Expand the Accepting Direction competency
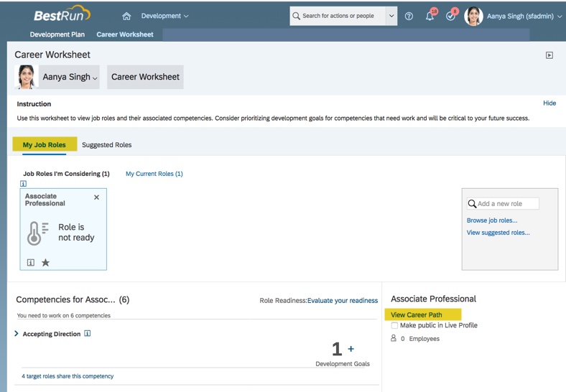This screenshot has height=392, width=566. [17, 334]
